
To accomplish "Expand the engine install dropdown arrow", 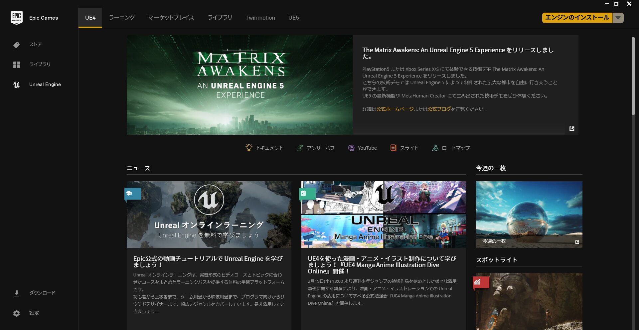I will pyautogui.click(x=618, y=18).
